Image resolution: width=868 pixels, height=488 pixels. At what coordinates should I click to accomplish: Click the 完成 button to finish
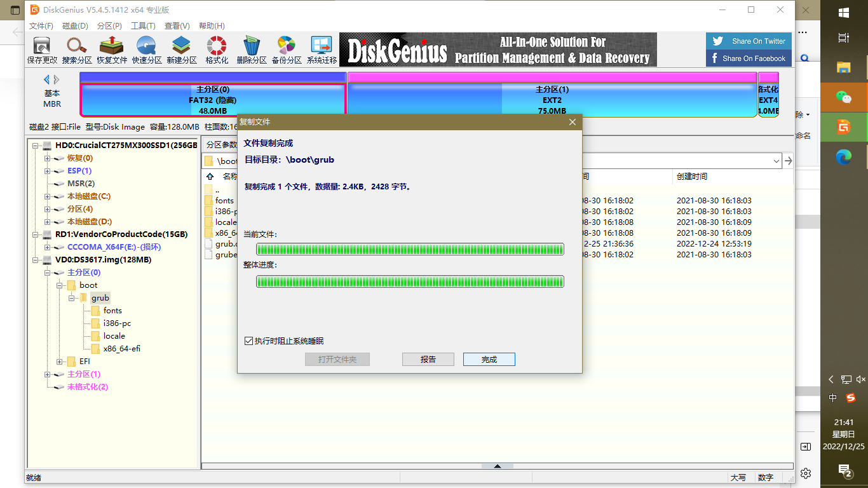489,359
